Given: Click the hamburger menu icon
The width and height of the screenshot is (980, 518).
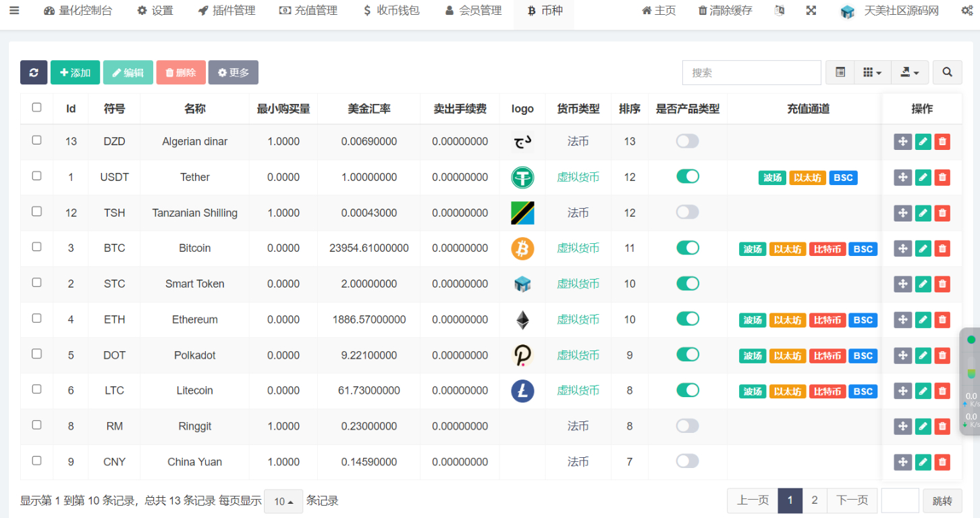Looking at the screenshot, I should click(14, 11).
